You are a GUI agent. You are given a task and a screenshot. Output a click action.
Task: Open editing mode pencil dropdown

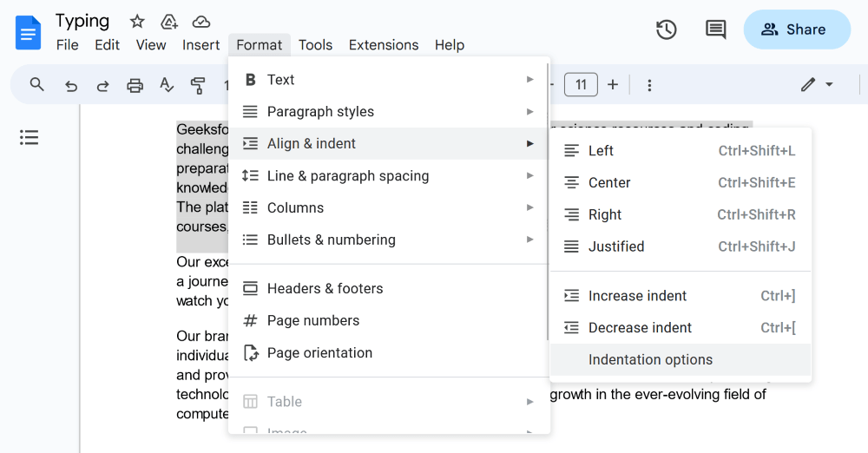pyautogui.click(x=817, y=84)
